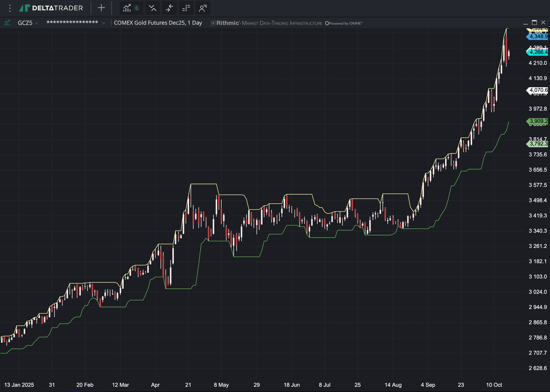
Task: Click the green 3,909.2 price label
Action: 538,122
